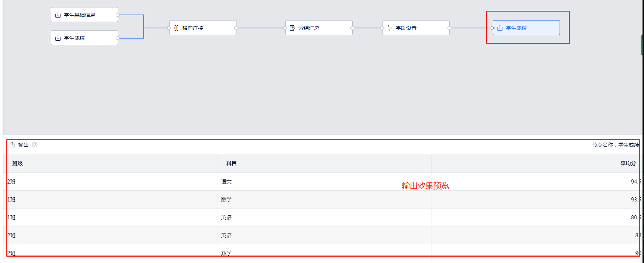Click the 93.5 average score cell
Image resolution: width=644 pixels, height=263 pixels.
tap(635, 200)
